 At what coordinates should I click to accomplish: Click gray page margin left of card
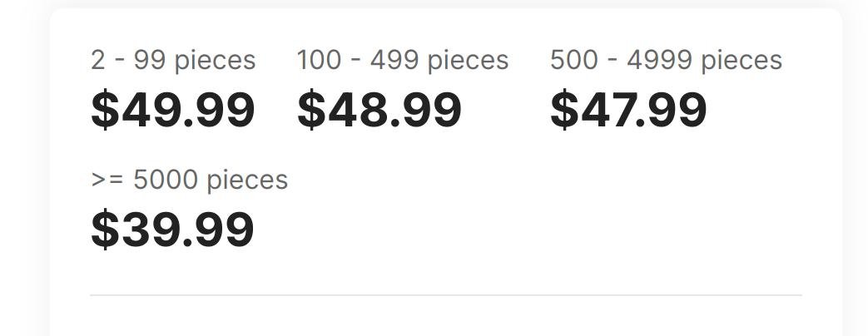coord(23,166)
